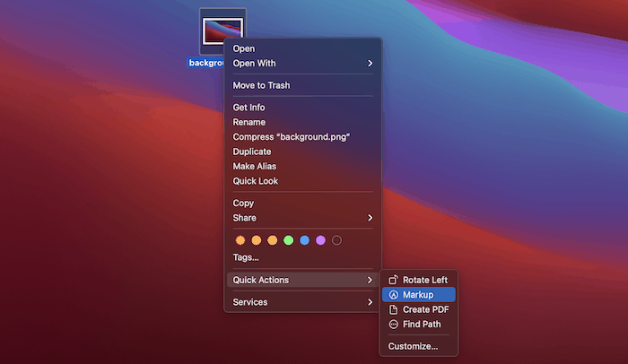Screen dimensions: 628x364
Task: Apply the green tag color
Action: pos(288,240)
